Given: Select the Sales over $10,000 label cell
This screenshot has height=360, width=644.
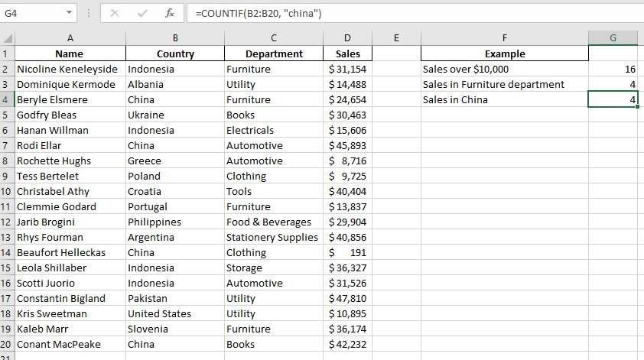Looking at the screenshot, I should (x=505, y=69).
